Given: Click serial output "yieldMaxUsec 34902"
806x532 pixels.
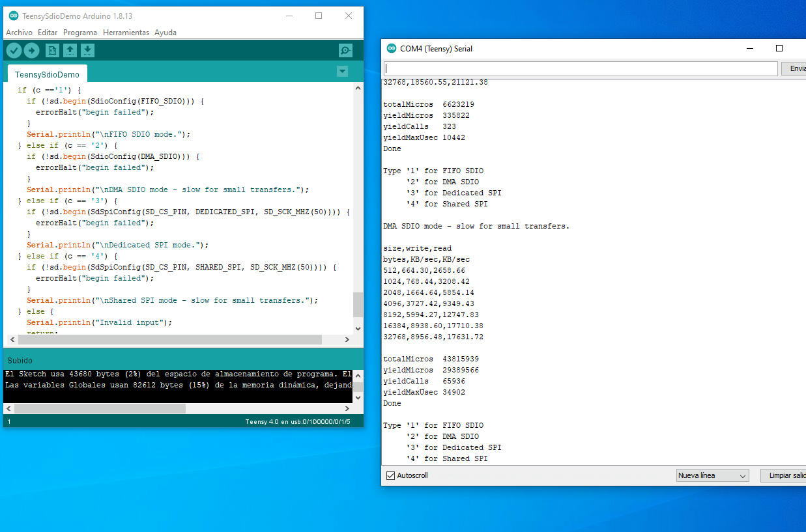Looking at the screenshot, I should (x=424, y=392).
